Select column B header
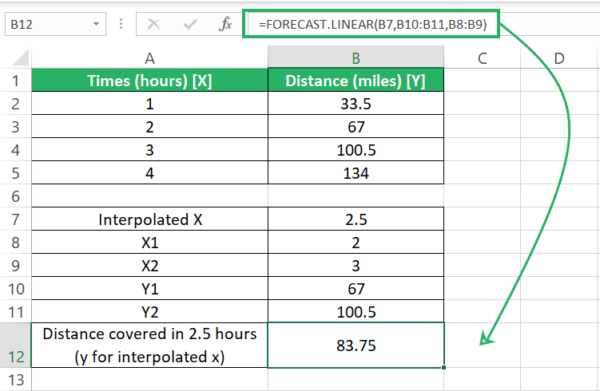 pos(356,58)
